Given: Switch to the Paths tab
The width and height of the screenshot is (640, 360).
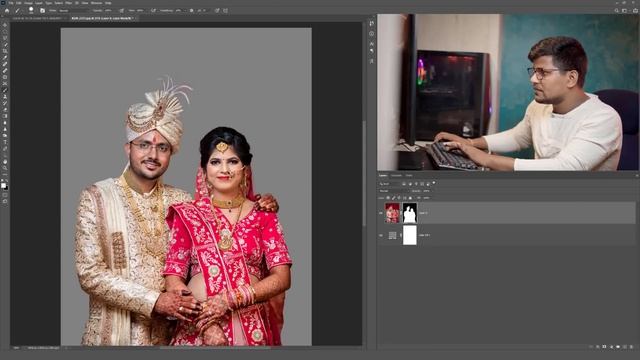Looking at the screenshot, I should pyautogui.click(x=409, y=176).
